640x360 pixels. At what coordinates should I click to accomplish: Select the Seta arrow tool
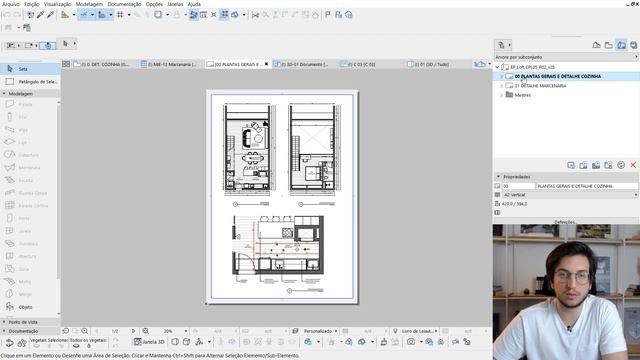pyautogui.click(x=30, y=69)
